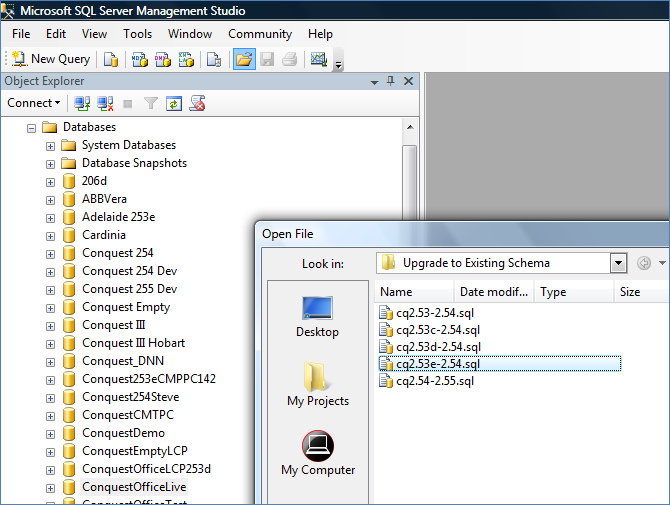This screenshot has height=505, width=670.
Task: Click the Analysis Services XMLA Query icon
Action: pos(186,59)
